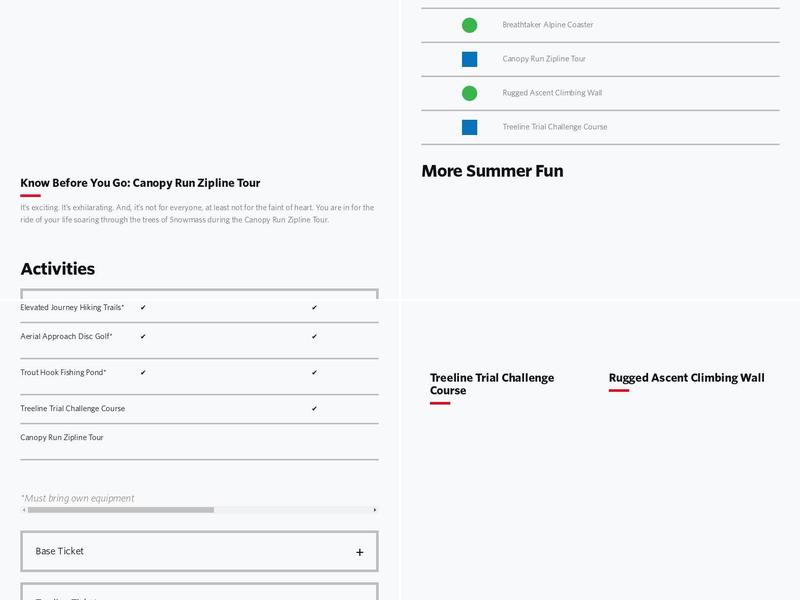Open the Treeline Trial Challenge Course card heading

(x=492, y=384)
